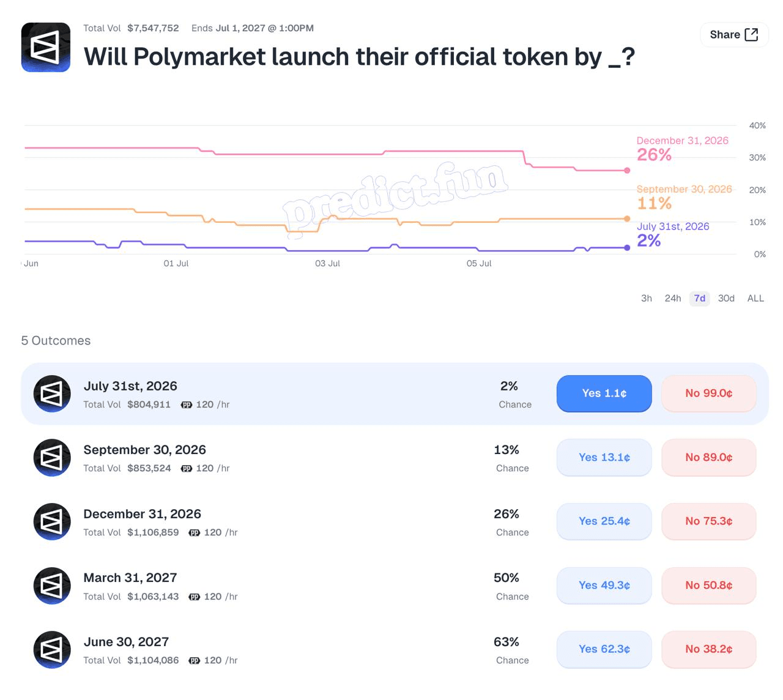Image resolution: width=783 pixels, height=700 pixels.
Task: Click the December 31, 2026 outcome logo
Action: click(x=52, y=521)
